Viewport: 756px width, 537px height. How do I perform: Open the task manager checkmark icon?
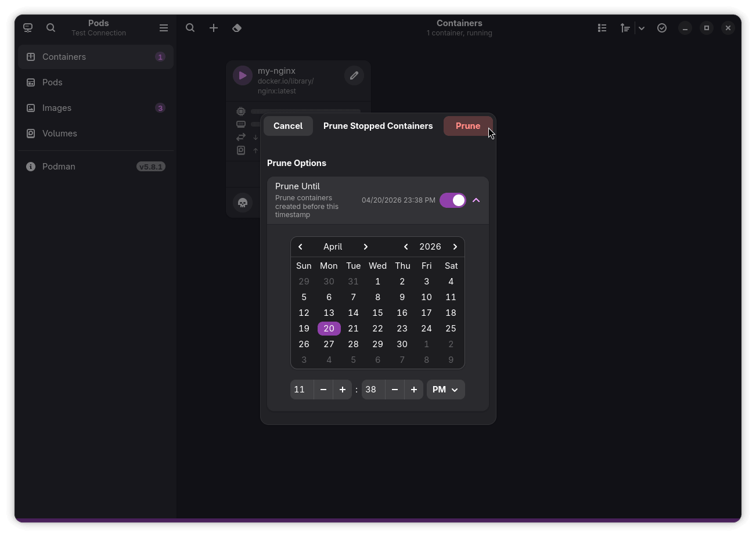(x=662, y=27)
